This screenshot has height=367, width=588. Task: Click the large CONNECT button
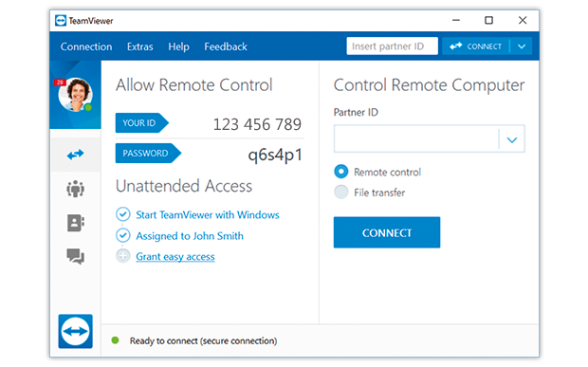click(387, 232)
